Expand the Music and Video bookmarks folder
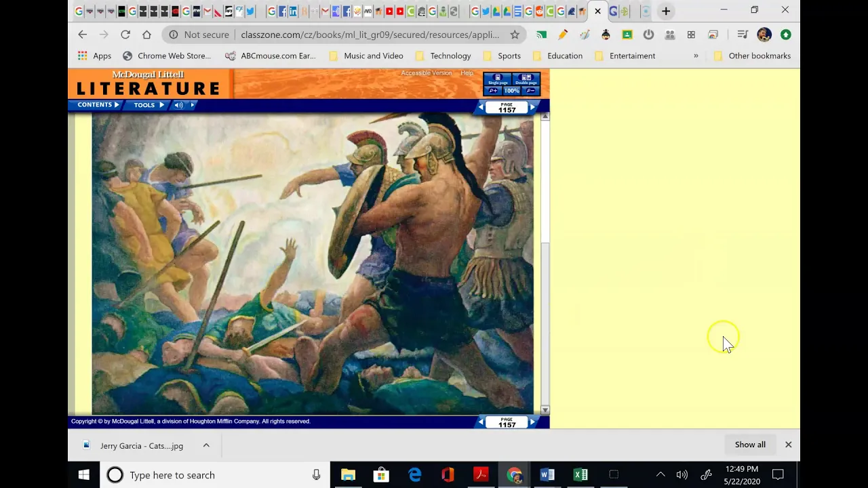The image size is (868, 488). coord(366,56)
